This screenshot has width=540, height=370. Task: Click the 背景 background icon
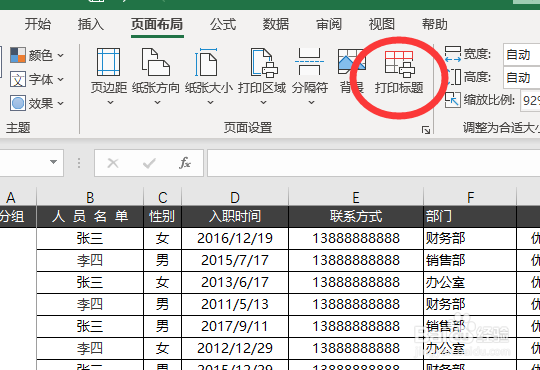tap(351, 62)
